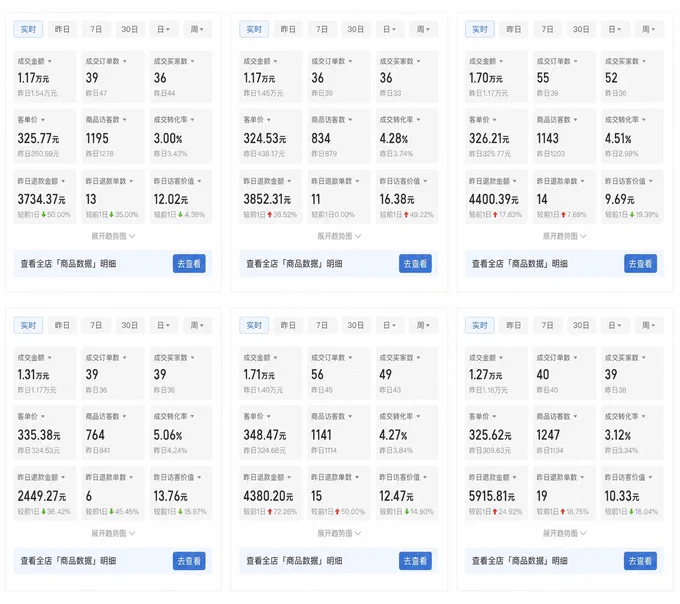Open the 周 dropdown above the 1.70万元 panel
This screenshot has width=680, height=604.
649,29
